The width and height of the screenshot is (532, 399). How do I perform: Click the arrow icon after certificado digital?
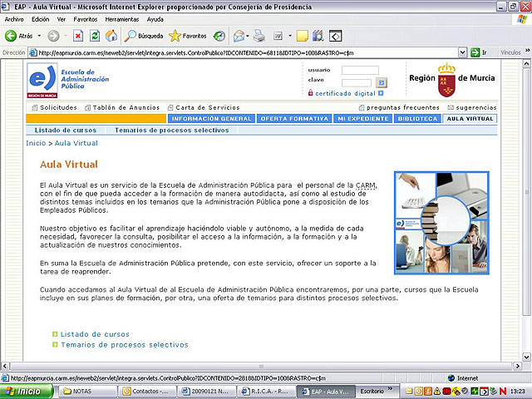pyautogui.click(x=381, y=93)
